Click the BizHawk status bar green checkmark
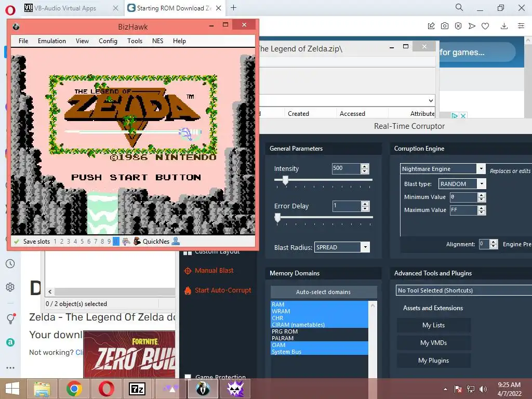The height and width of the screenshot is (399, 532). pyautogui.click(x=16, y=242)
